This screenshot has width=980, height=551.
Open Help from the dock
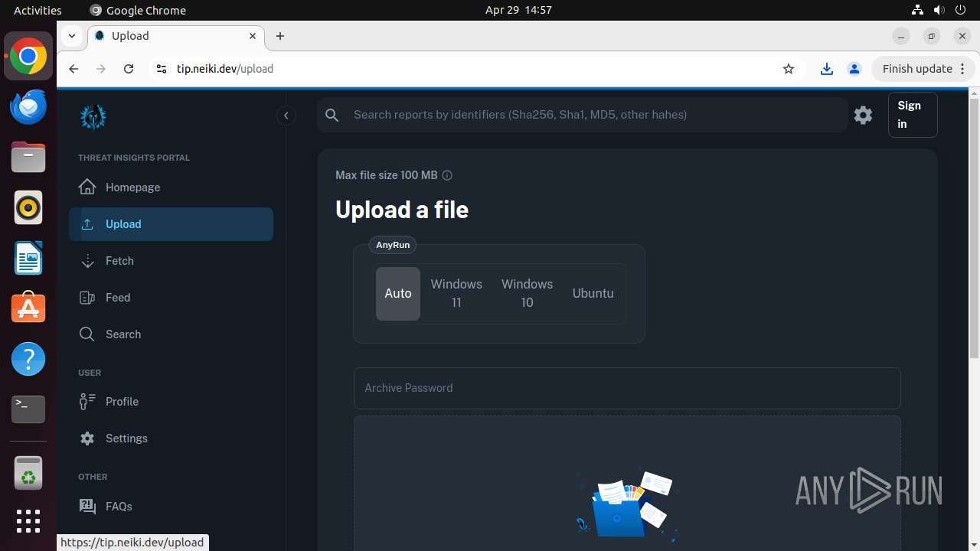click(28, 359)
